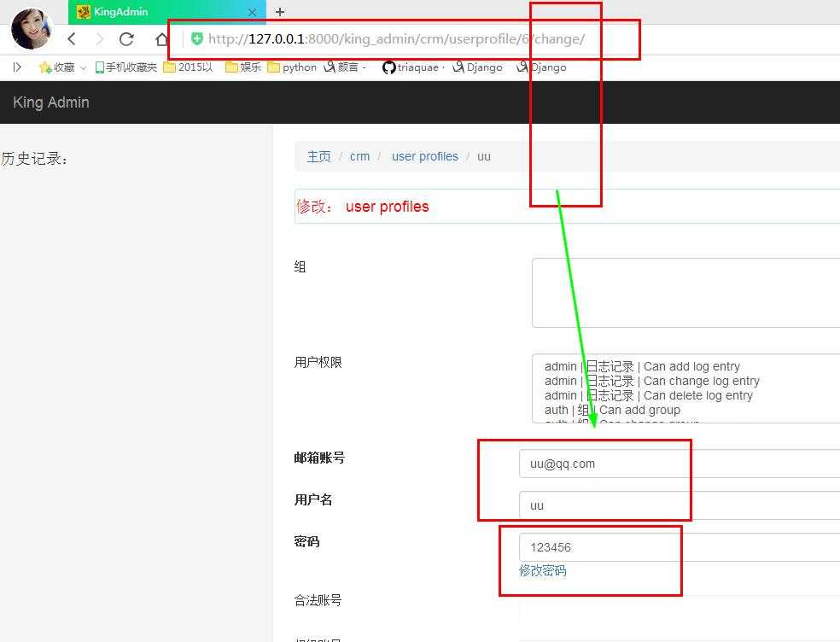
Task: Click the browser back arrow
Action: coord(72,38)
